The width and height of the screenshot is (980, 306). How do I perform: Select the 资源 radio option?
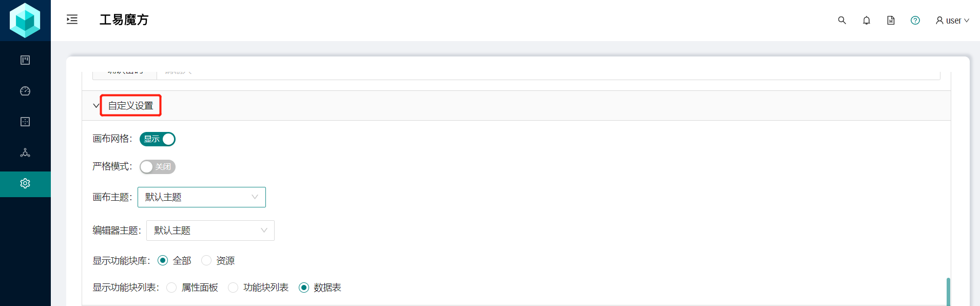coord(206,260)
